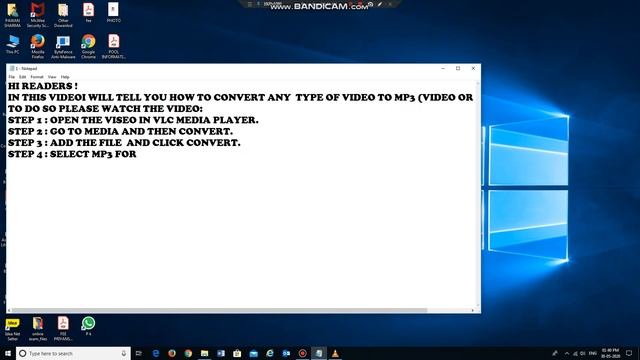The height and width of the screenshot is (360, 640).
Task: Click the Notepad horizontal scrollbar thumb
Action: [219, 310]
